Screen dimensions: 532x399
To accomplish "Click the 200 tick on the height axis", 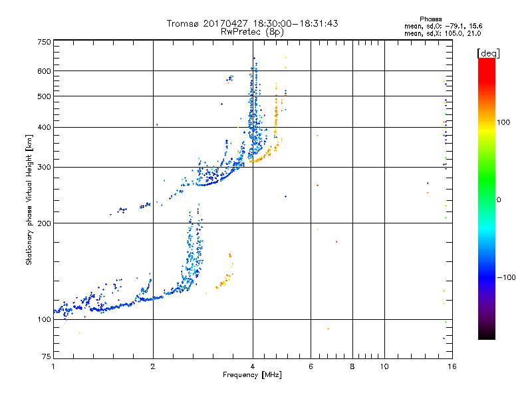I will [44, 223].
